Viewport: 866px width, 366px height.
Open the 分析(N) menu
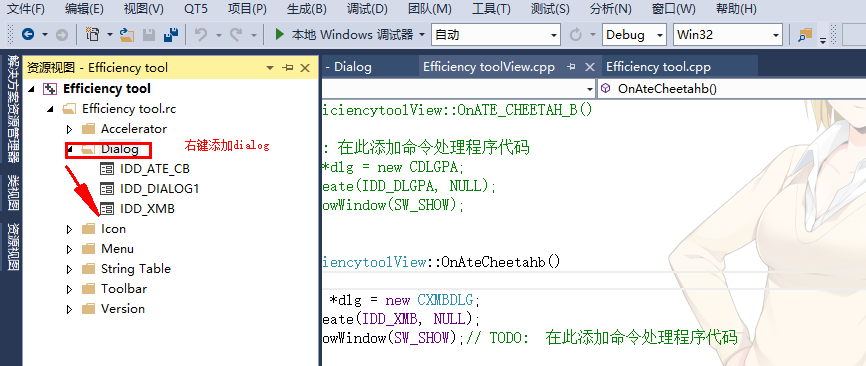coord(610,9)
